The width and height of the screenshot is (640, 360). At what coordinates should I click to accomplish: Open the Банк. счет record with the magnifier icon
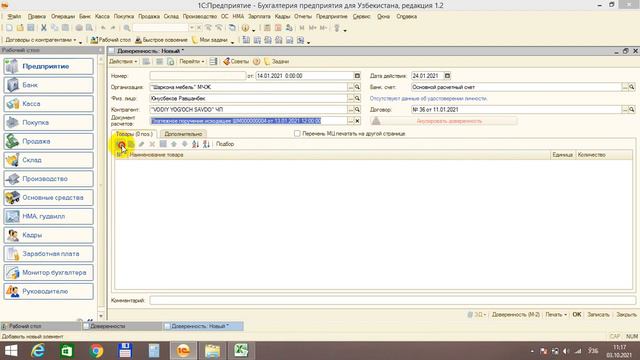pyautogui.click(x=632, y=87)
